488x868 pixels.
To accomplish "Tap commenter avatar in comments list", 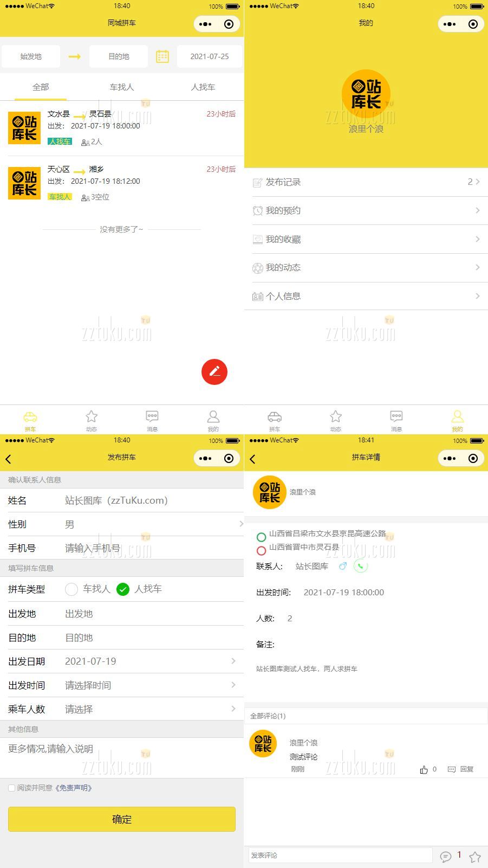I will pos(263,743).
